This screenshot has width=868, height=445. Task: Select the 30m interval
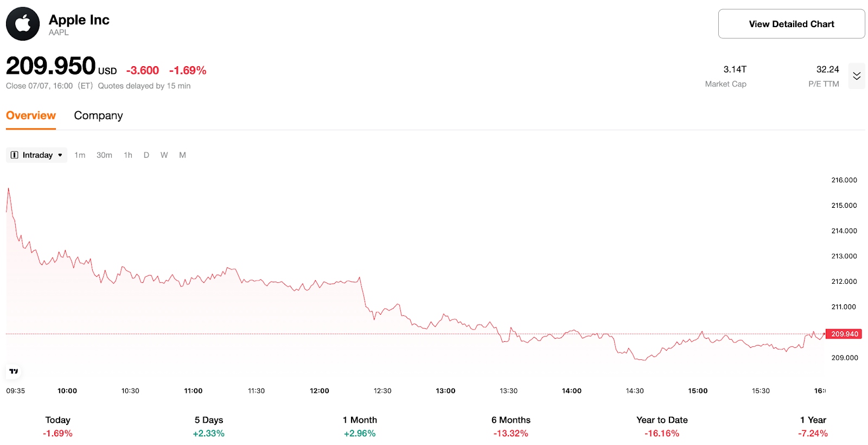pos(104,155)
